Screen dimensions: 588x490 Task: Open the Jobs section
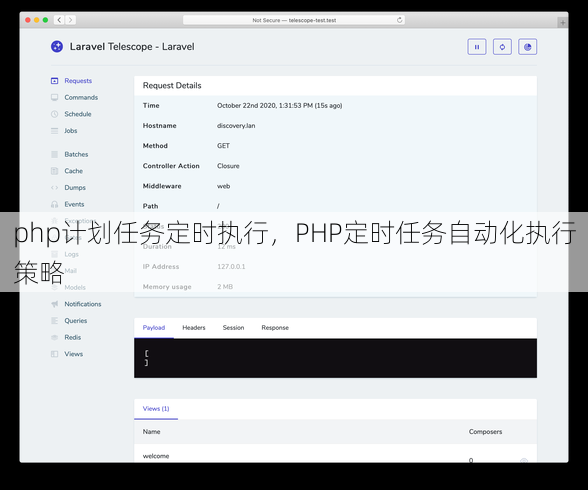tap(70, 131)
